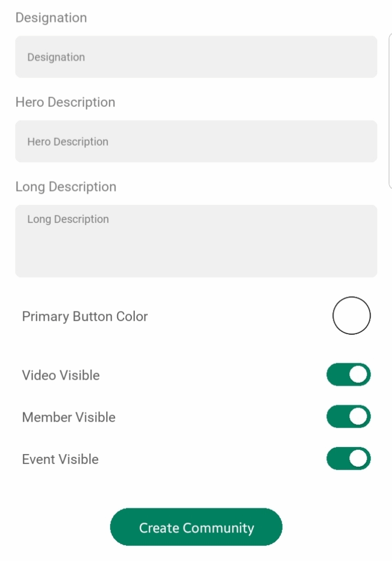Disable the Video Visible toggle

[349, 375]
